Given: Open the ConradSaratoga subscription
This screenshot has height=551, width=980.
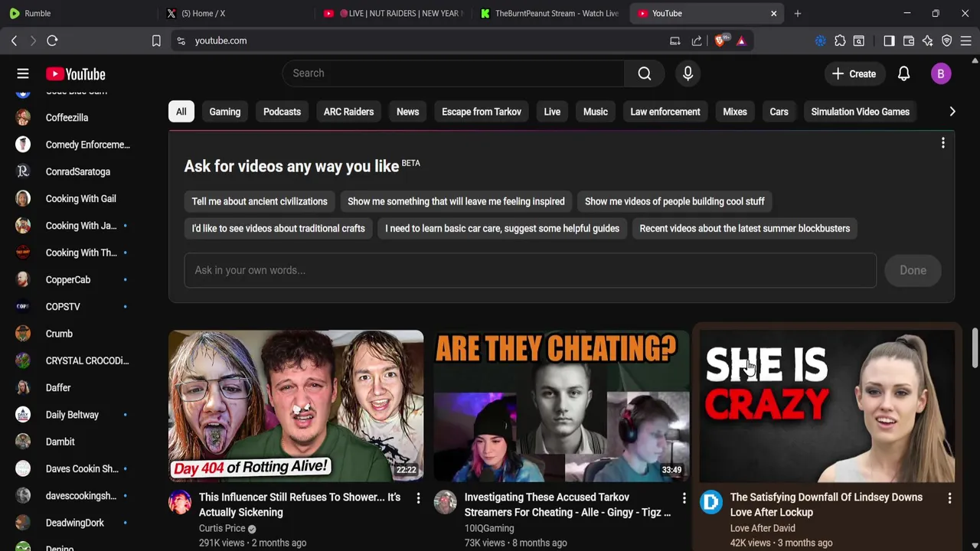Looking at the screenshot, I should point(73,171).
